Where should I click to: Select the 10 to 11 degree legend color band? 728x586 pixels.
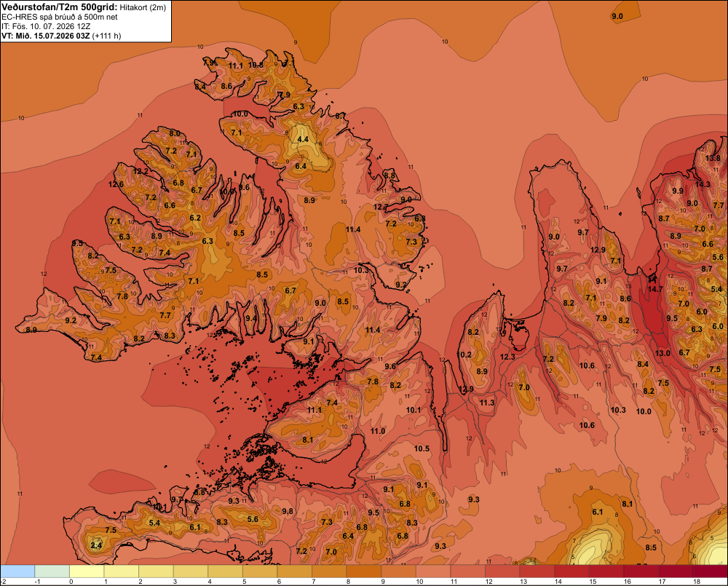pyautogui.click(x=433, y=571)
